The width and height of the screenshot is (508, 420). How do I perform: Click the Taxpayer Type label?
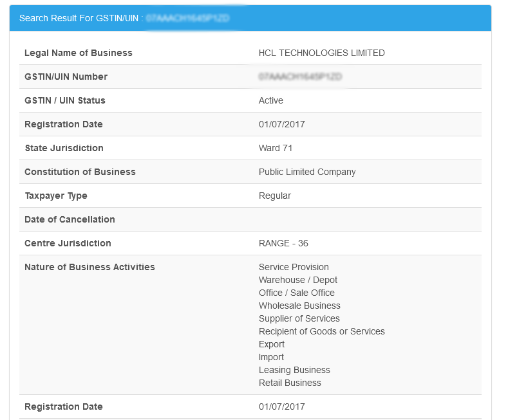coord(55,196)
